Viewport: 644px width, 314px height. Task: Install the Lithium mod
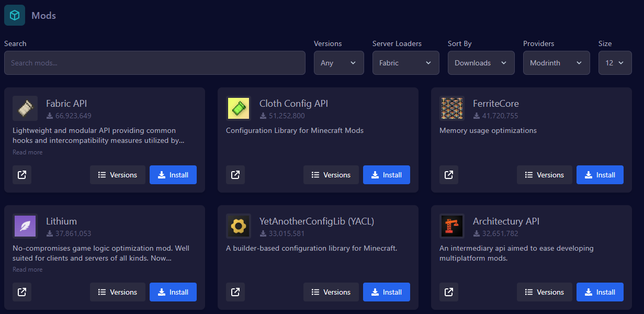(x=173, y=292)
